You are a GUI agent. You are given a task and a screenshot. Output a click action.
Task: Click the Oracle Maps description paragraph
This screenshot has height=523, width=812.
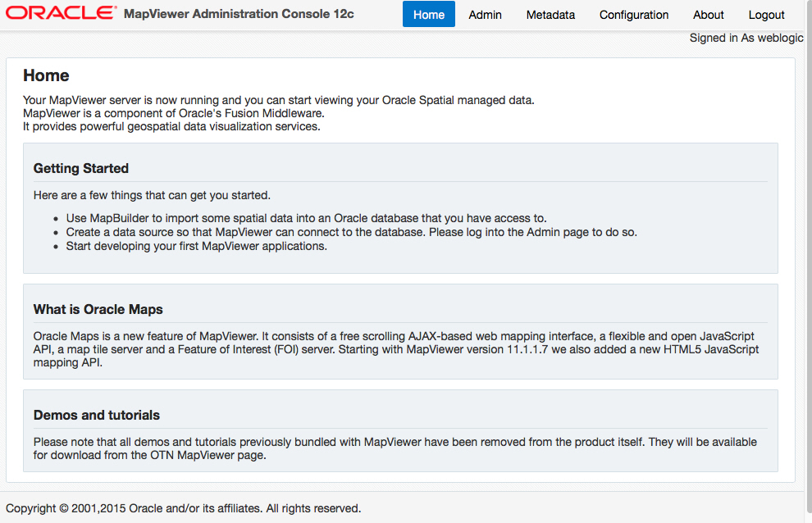pyautogui.click(x=395, y=349)
